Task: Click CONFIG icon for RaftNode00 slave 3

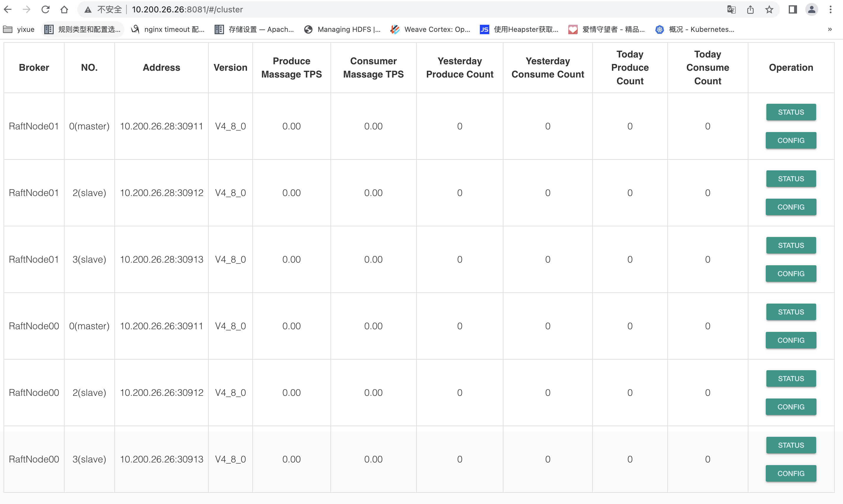Action: pyautogui.click(x=791, y=473)
